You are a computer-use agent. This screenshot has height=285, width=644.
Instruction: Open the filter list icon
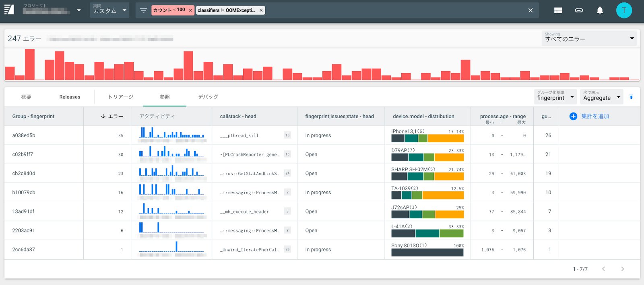[x=143, y=10]
